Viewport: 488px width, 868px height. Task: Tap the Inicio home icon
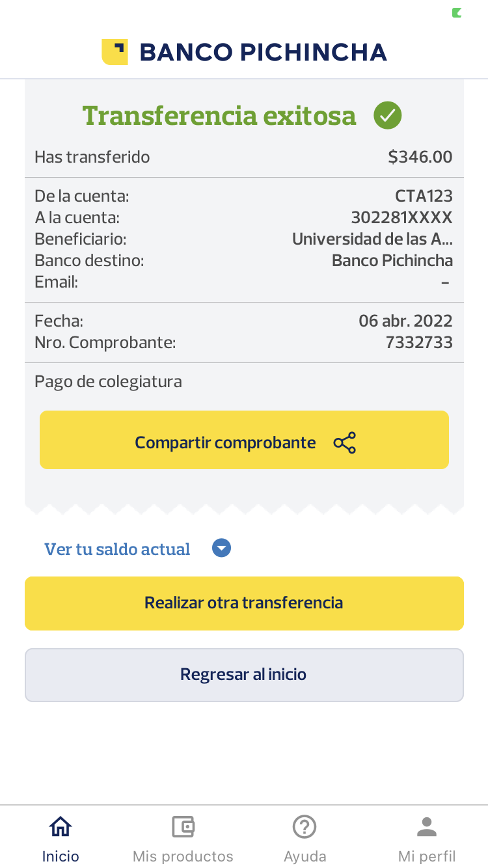pyautogui.click(x=61, y=826)
